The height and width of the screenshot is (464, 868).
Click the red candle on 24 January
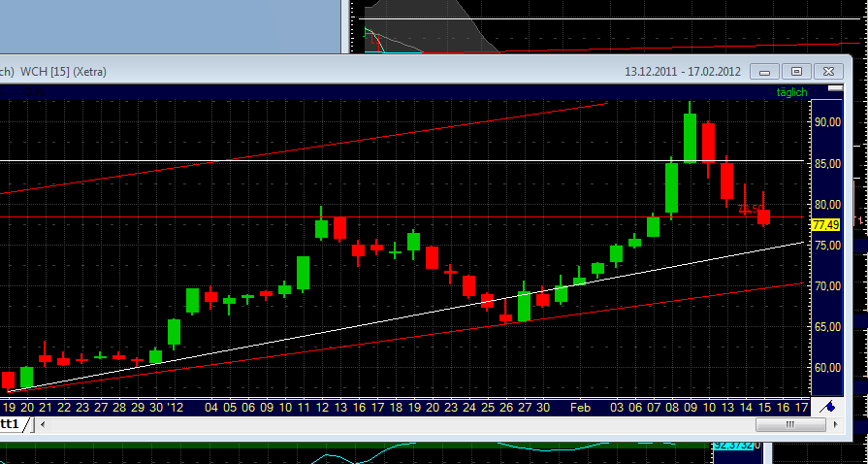(x=468, y=285)
